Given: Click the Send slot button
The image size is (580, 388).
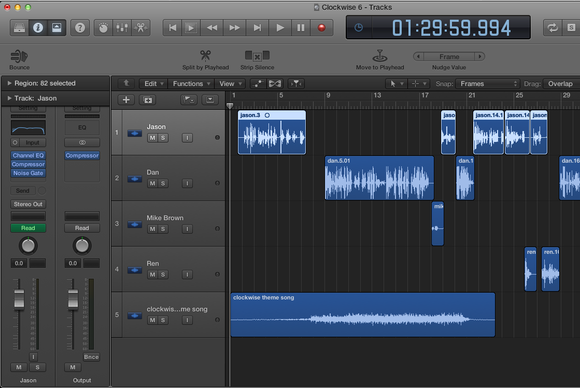Looking at the screenshot, I should click(x=23, y=190).
